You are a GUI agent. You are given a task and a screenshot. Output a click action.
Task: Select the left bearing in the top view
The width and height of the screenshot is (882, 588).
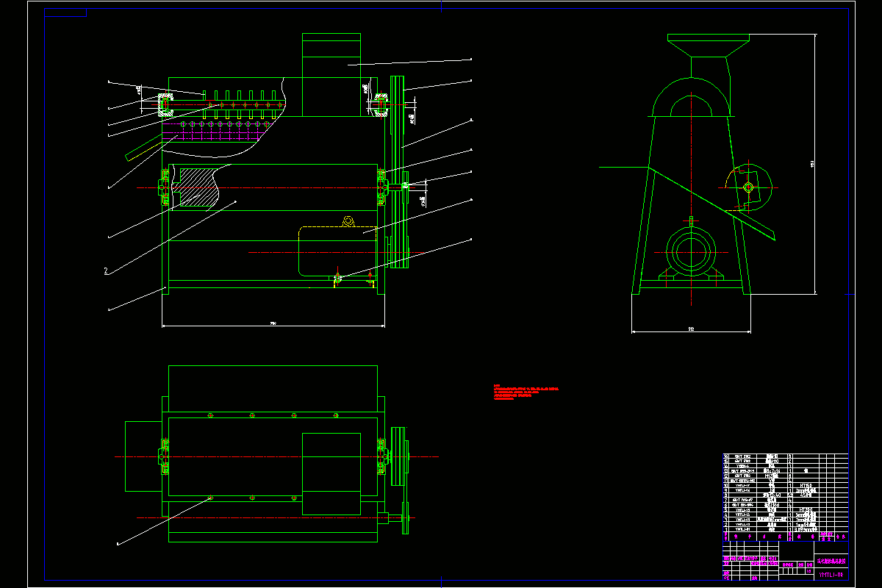coord(165,456)
